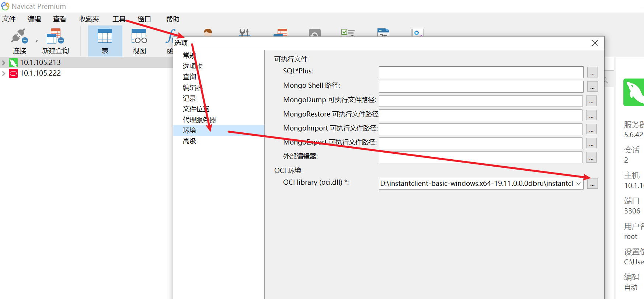Select 编辑器 in the options list
The image size is (644, 299).
pyautogui.click(x=193, y=88)
